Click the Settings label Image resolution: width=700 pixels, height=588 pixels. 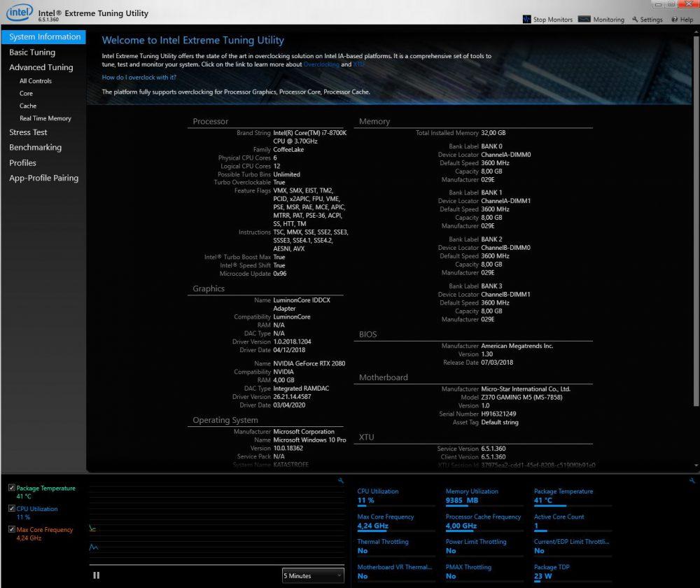click(x=651, y=20)
